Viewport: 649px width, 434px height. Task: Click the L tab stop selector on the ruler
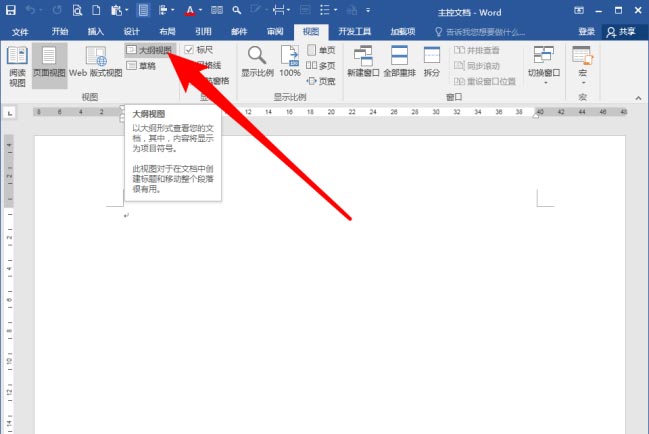pos(10,113)
